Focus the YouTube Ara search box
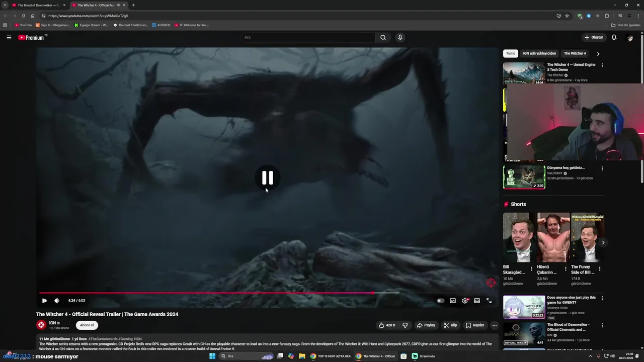 308,37
